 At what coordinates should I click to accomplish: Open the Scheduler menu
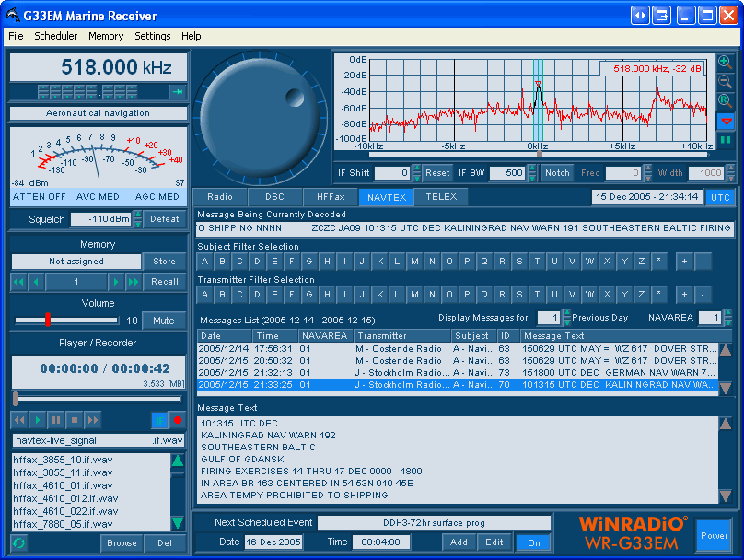tap(56, 36)
